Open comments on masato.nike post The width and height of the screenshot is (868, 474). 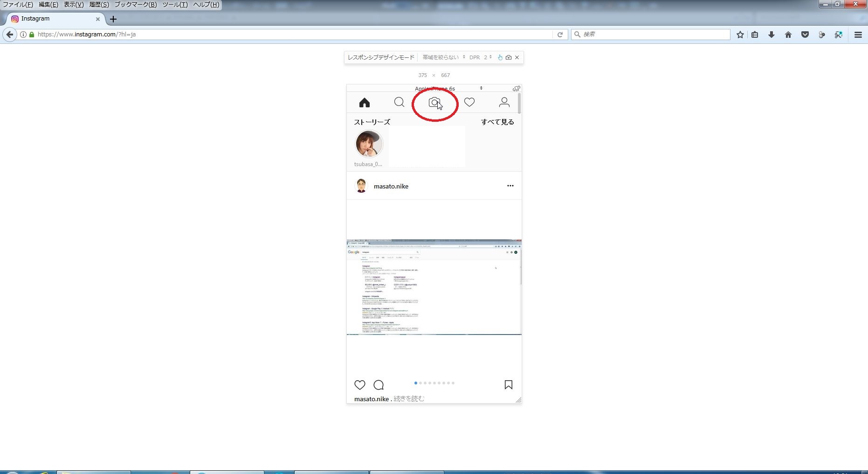(379, 385)
